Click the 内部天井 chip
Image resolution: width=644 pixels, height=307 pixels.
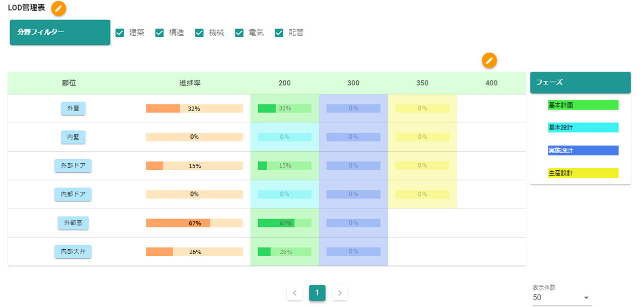73,252
